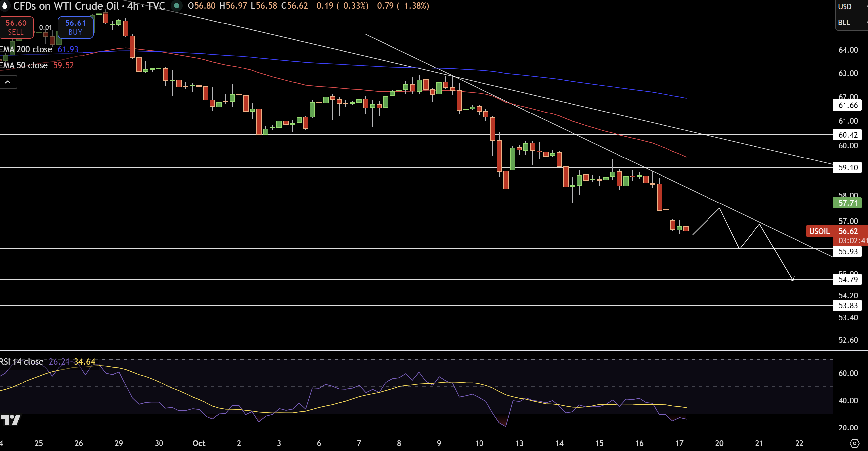Click the green market status dot
The height and width of the screenshot is (451, 868).
click(x=177, y=6)
